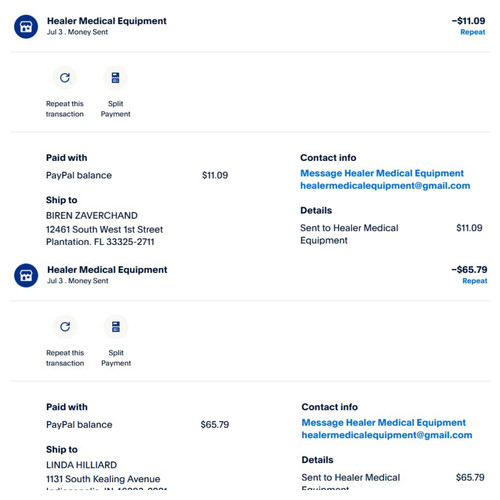Click the store icon beside the $65.79 transaction
This screenshot has height=500, width=500.
tap(26, 275)
